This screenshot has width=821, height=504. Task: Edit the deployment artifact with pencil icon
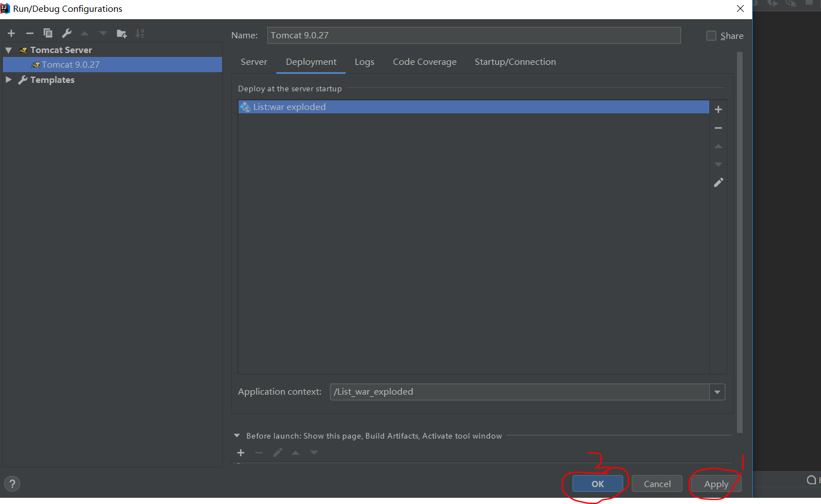(718, 183)
